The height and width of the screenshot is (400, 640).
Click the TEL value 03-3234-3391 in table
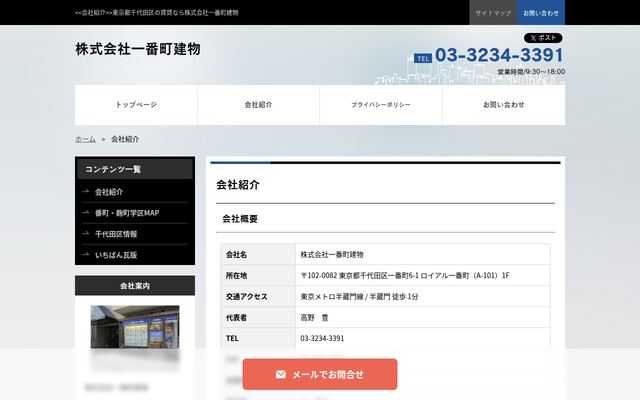pos(322,338)
